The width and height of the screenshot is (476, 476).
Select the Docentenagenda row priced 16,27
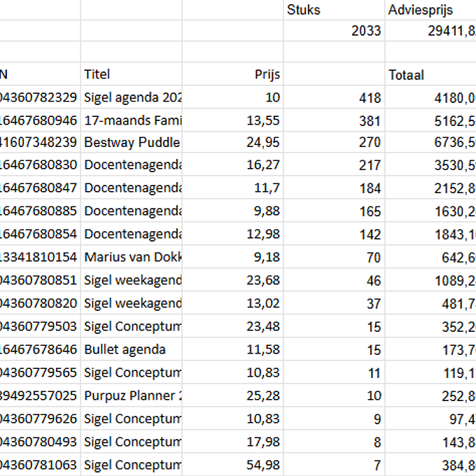[x=131, y=165]
